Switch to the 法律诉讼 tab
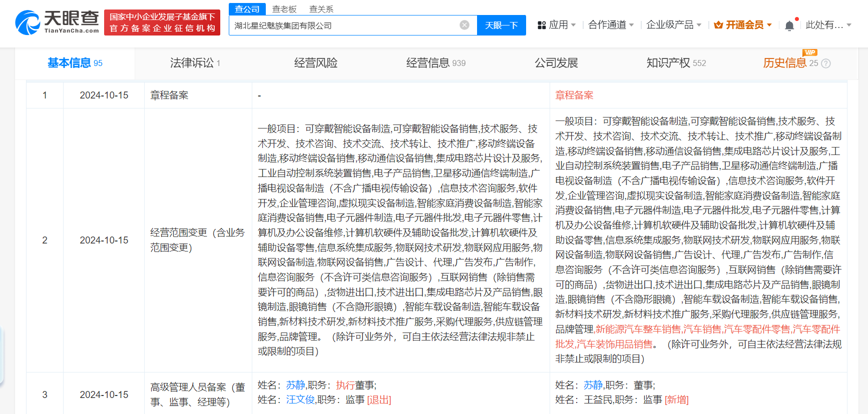868x414 pixels. [x=195, y=63]
